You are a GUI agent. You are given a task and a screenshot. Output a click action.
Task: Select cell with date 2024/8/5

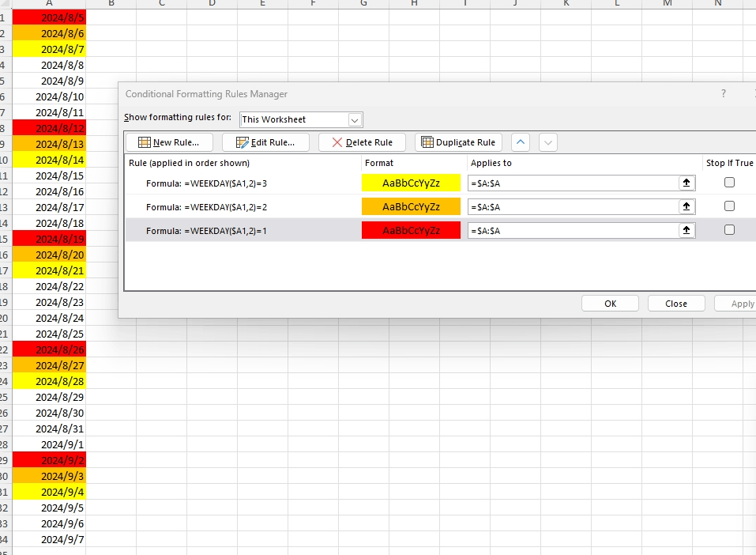49,18
